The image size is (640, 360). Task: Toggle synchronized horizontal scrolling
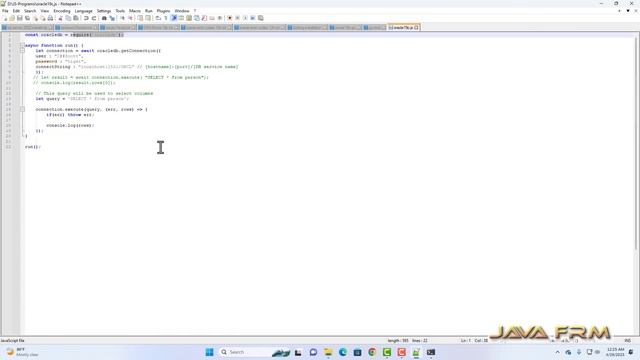147,18
